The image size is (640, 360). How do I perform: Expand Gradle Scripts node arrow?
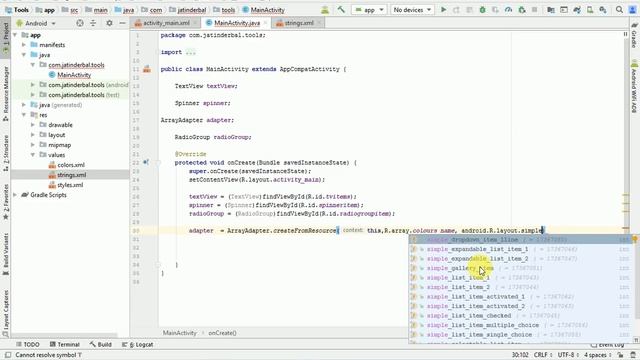point(15,195)
